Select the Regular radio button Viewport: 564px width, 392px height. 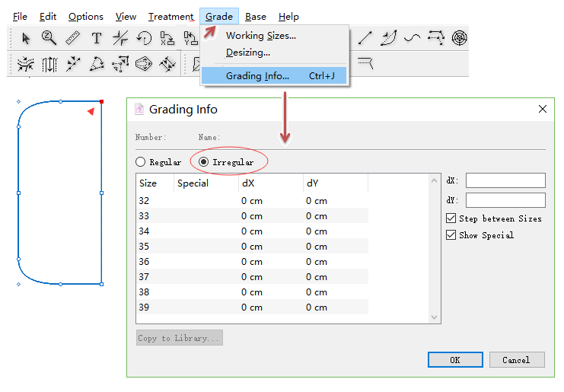point(140,162)
